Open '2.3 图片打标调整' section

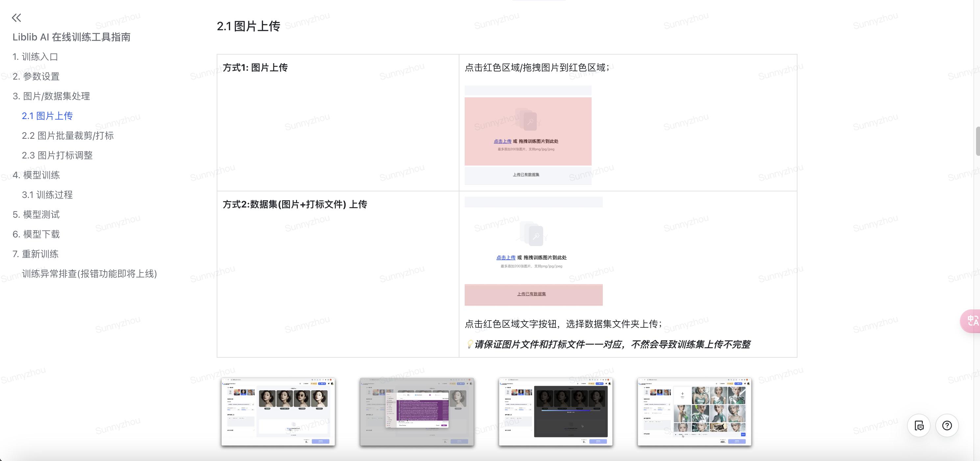point(57,156)
